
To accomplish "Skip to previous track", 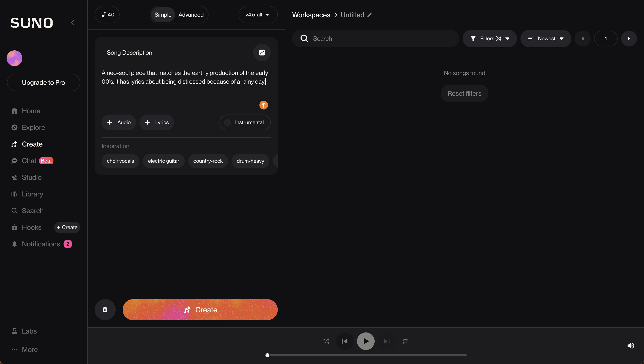I will tap(345, 341).
